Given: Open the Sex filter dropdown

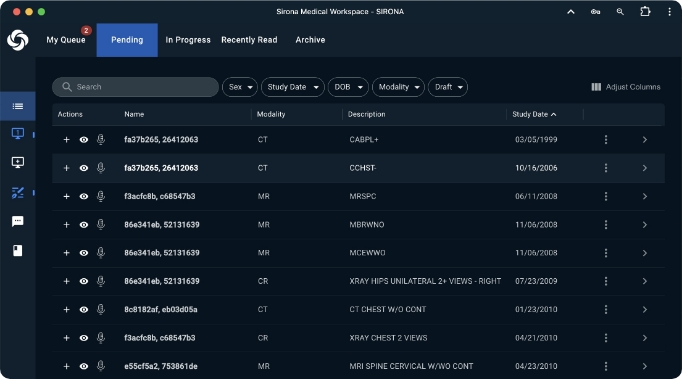Looking at the screenshot, I should tap(240, 87).
